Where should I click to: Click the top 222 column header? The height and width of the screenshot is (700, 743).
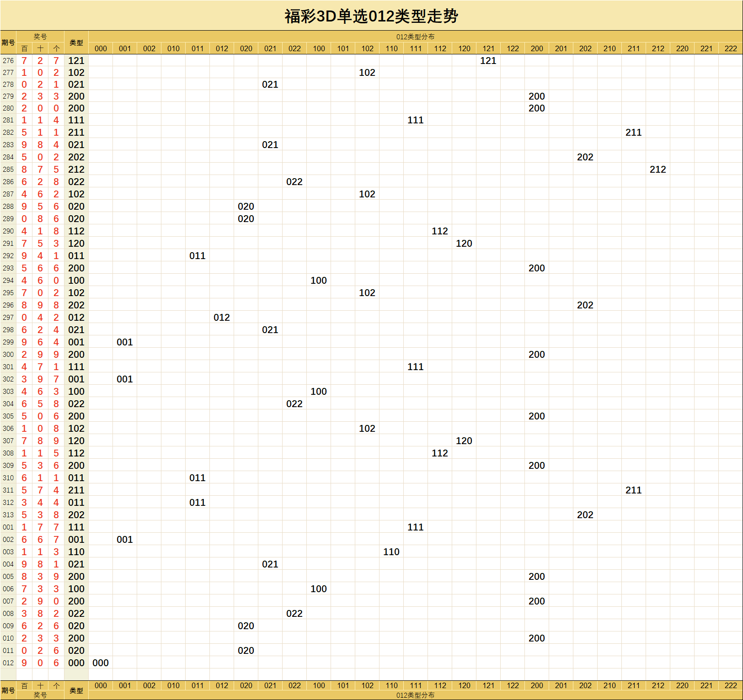pos(731,48)
